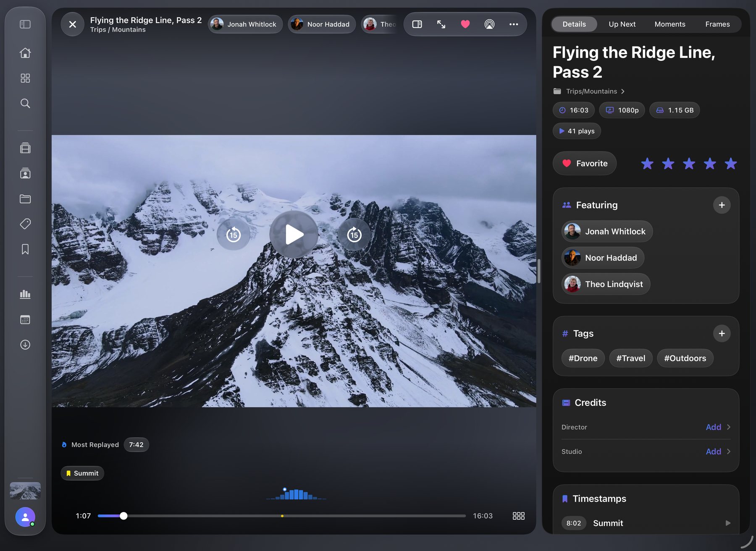Screen dimensions: 756x551
Task: Toggle the sidebar collapse icon
Action: [x=25, y=24]
